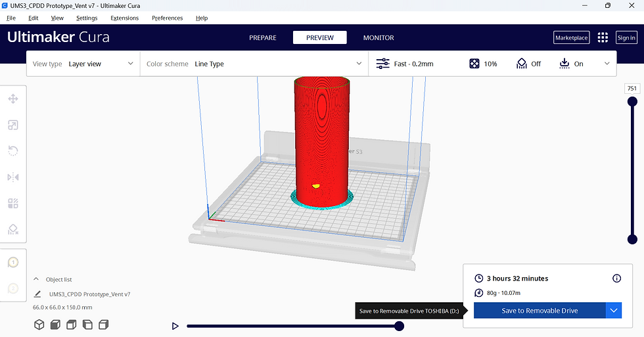The width and height of the screenshot is (644, 337).
Task: Click the 66.0 x 66.0 x 150.0 mm dimensions
Action: click(62, 307)
